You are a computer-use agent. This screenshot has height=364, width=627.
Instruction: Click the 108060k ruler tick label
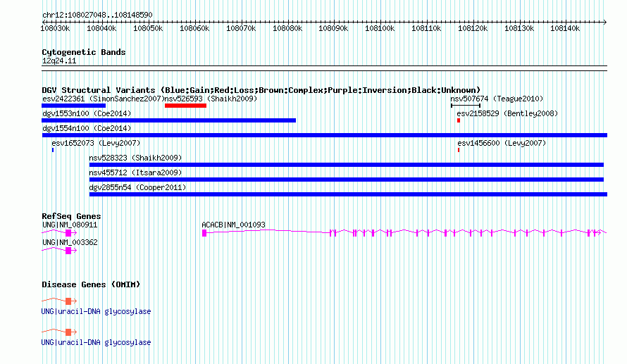[194, 29]
